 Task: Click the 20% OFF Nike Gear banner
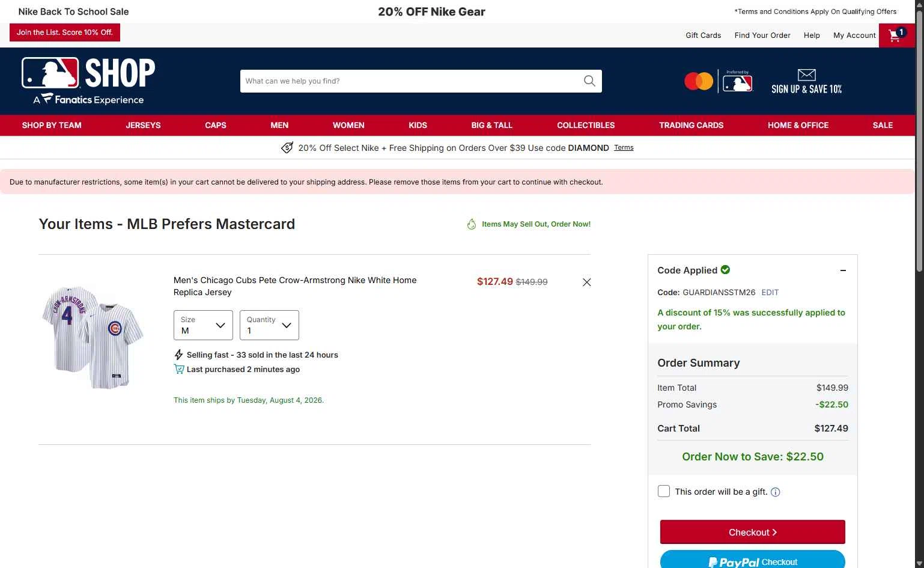(431, 11)
